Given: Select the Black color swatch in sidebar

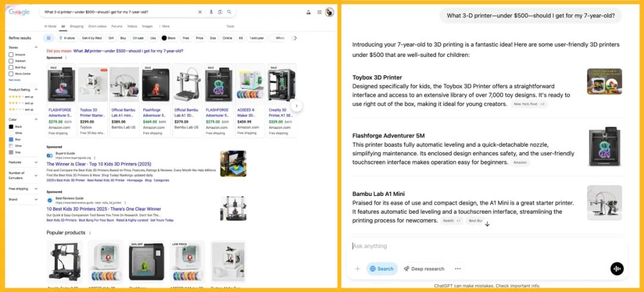Looking at the screenshot, I should [x=11, y=127].
